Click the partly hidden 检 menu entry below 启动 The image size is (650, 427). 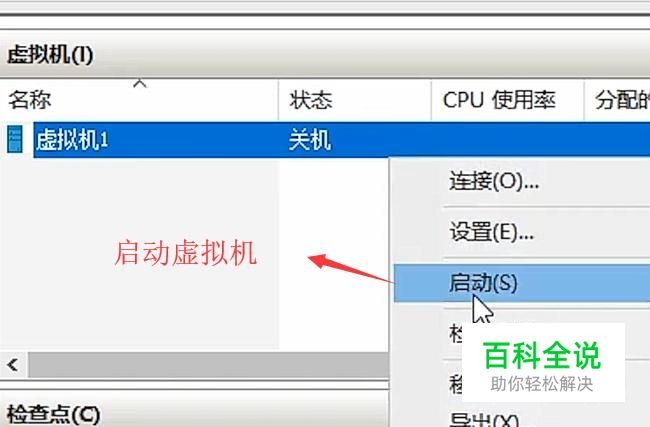point(456,333)
